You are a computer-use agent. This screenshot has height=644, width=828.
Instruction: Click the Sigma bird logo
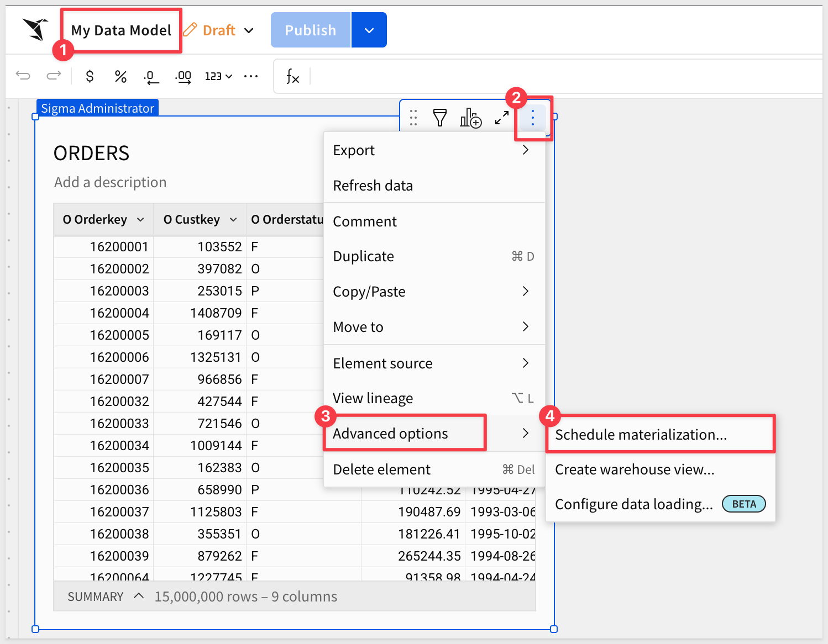pyautogui.click(x=35, y=29)
